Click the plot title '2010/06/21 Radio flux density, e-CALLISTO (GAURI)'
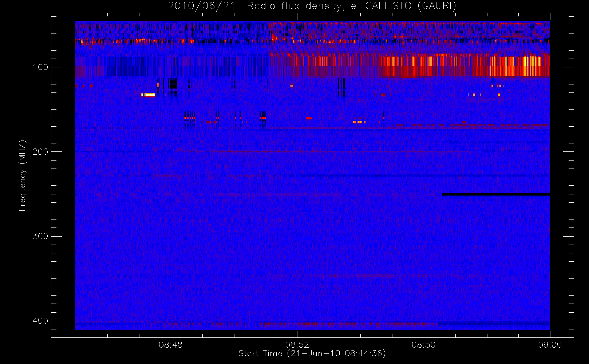This screenshot has height=364, width=589. point(312,6)
